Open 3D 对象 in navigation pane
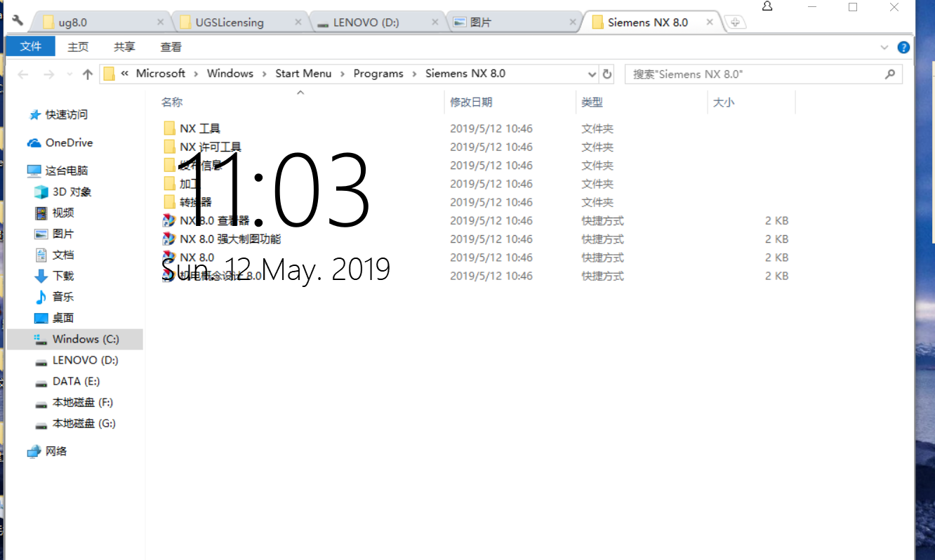Image resolution: width=935 pixels, height=560 pixels. tap(72, 192)
